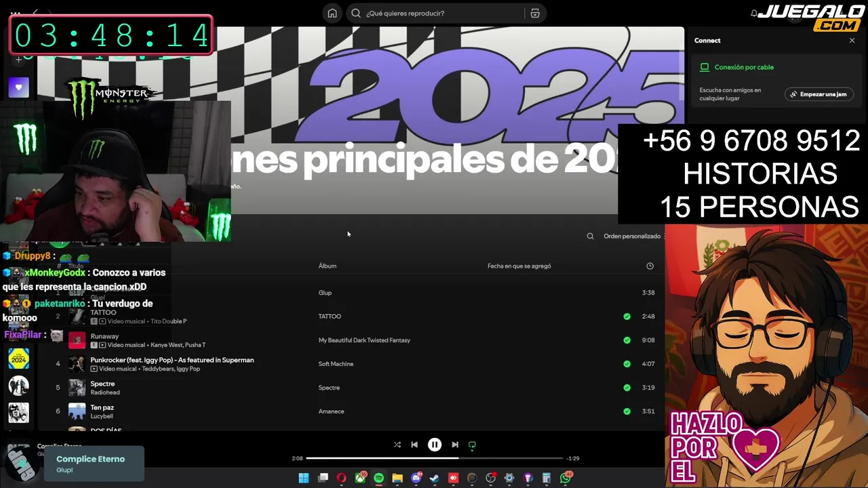Click the Empezar una jam button

coord(819,94)
